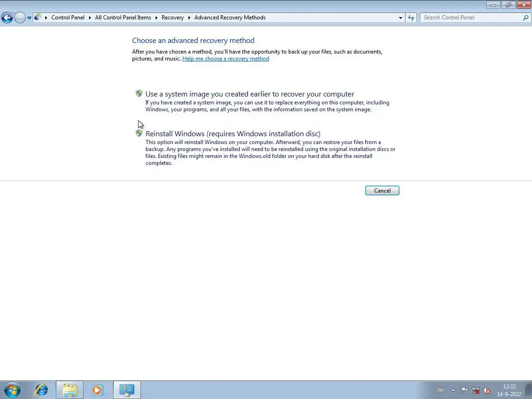This screenshot has width=532, height=399.
Task: Open the on-screen keyboard tray icon
Action: tap(441, 390)
